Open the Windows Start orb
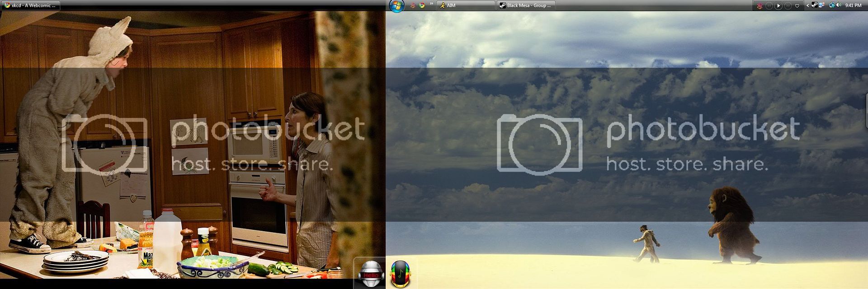Image resolution: width=868 pixels, height=289 pixels. coord(396,5)
